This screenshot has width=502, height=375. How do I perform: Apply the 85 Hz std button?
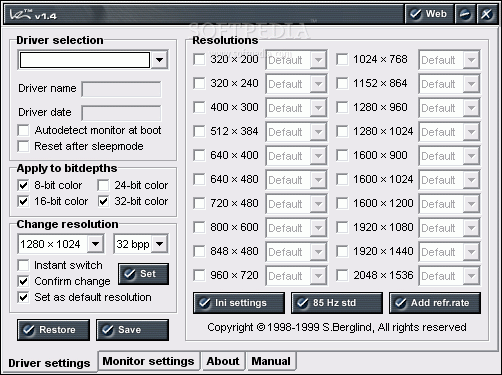337,303
